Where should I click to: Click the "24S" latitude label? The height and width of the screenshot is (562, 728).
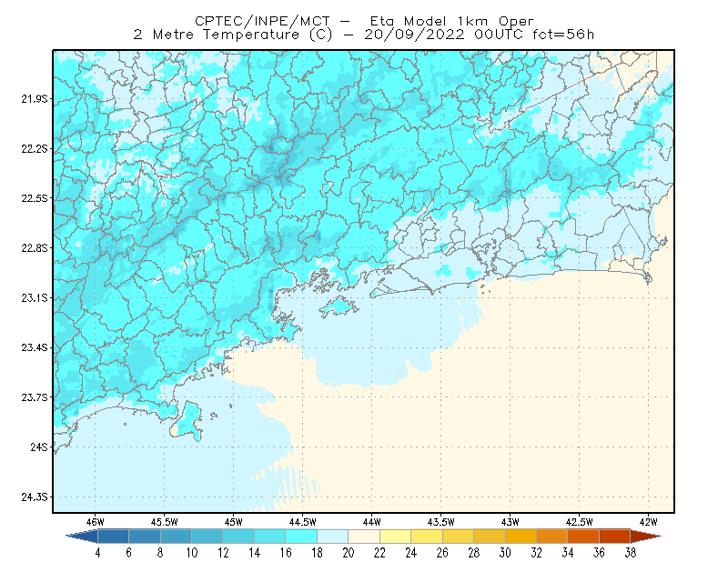39,447
